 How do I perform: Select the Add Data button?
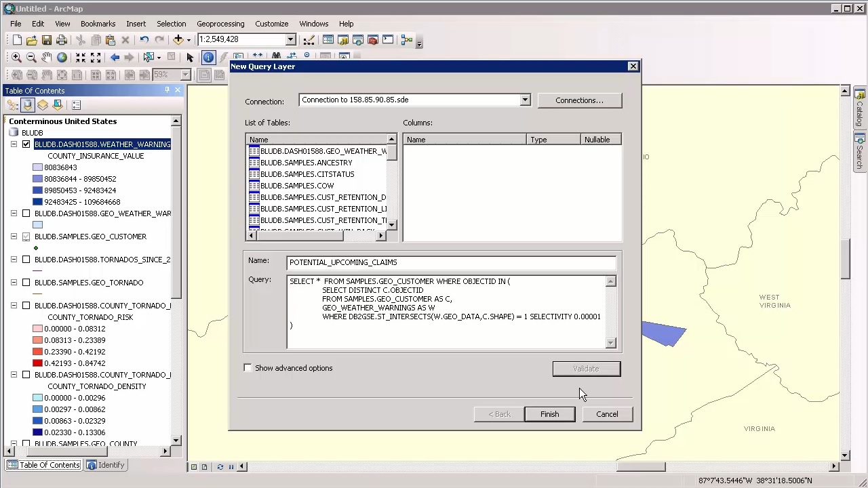click(178, 40)
